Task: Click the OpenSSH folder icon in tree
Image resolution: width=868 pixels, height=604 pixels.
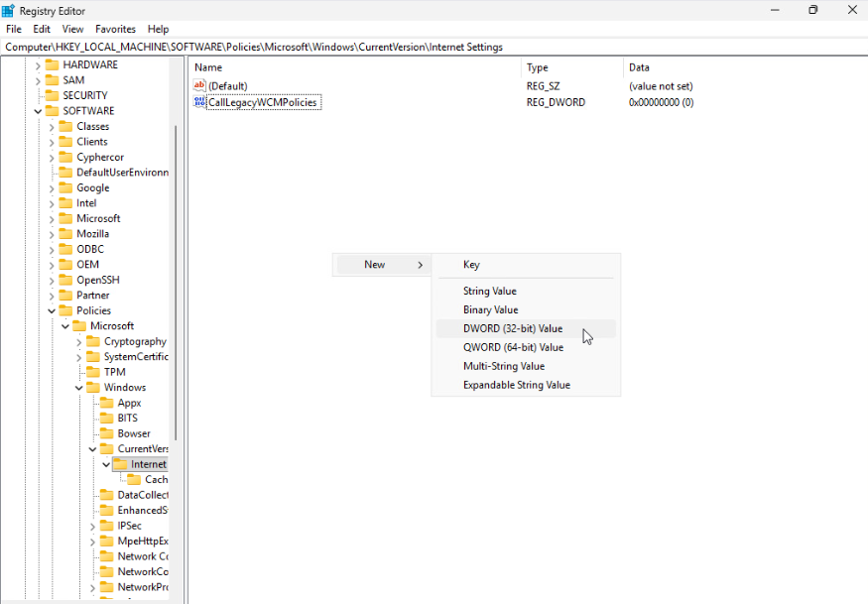Action: (x=65, y=280)
